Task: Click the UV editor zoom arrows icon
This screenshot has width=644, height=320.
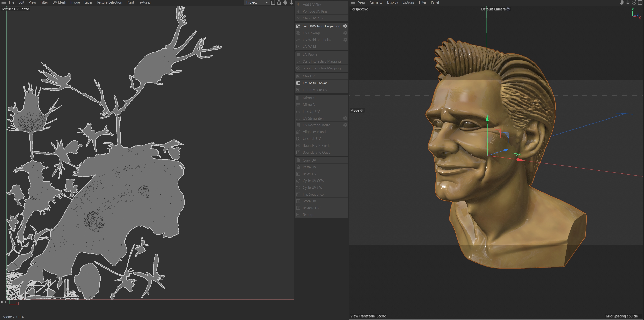Action: tap(291, 2)
